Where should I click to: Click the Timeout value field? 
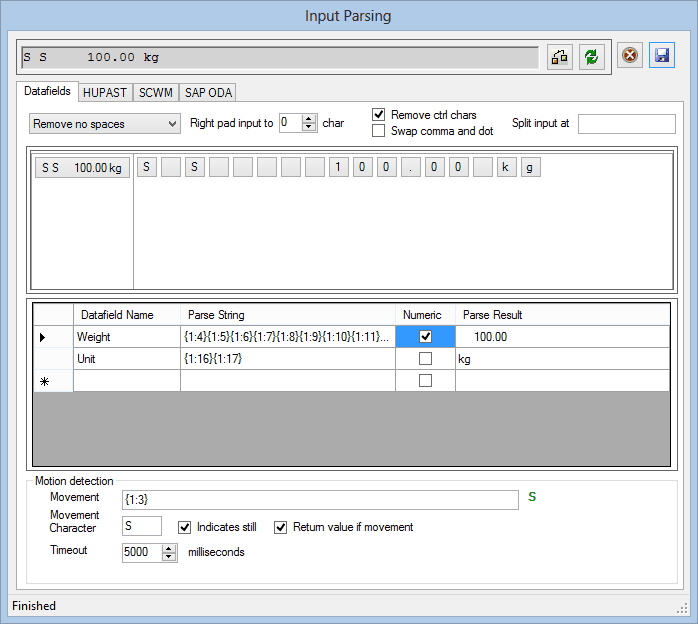142,553
